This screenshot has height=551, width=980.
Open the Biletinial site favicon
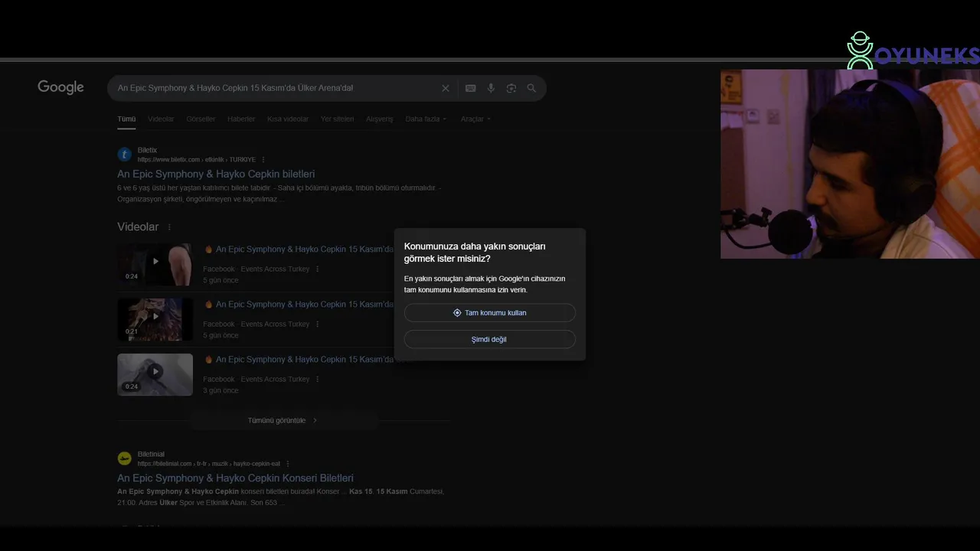point(124,458)
